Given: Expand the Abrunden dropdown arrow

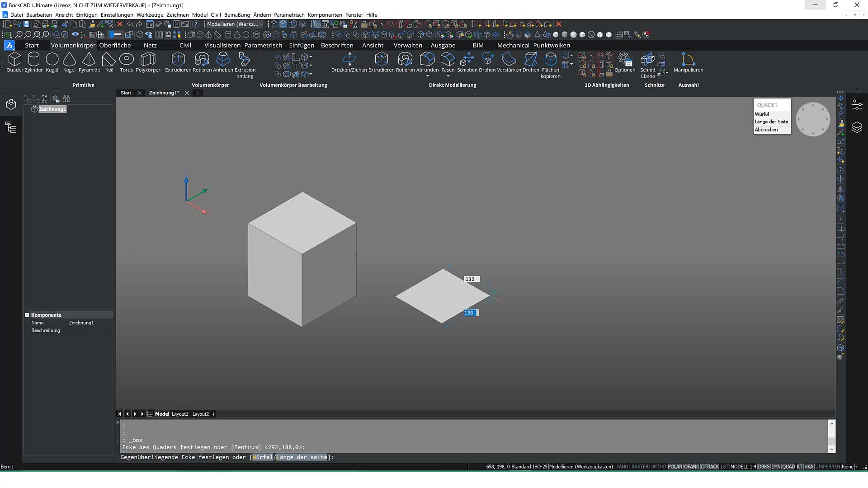Looking at the screenshot, I should click(427, 76).
